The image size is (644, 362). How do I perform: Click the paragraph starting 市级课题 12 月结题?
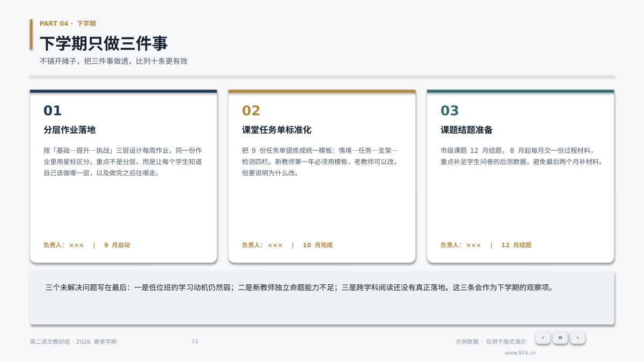tap(521, 156)
